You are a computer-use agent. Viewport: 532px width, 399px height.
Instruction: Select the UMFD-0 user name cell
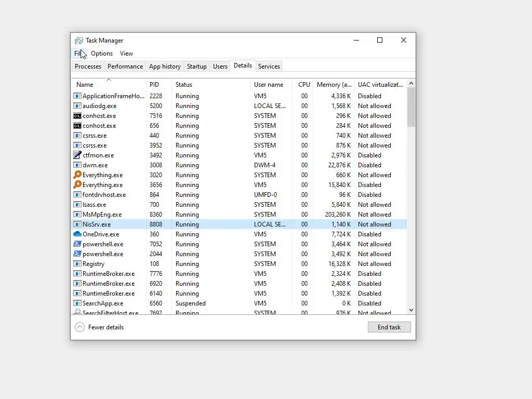coord(265,195)
